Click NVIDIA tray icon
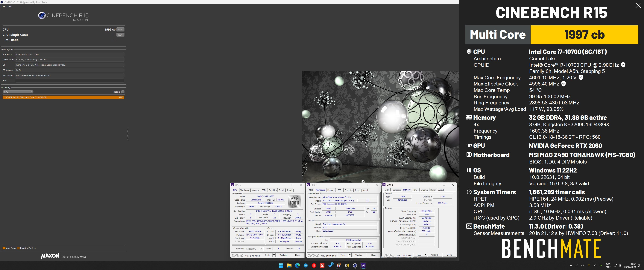Screen dimensions: 644x270 pos(601,265)
